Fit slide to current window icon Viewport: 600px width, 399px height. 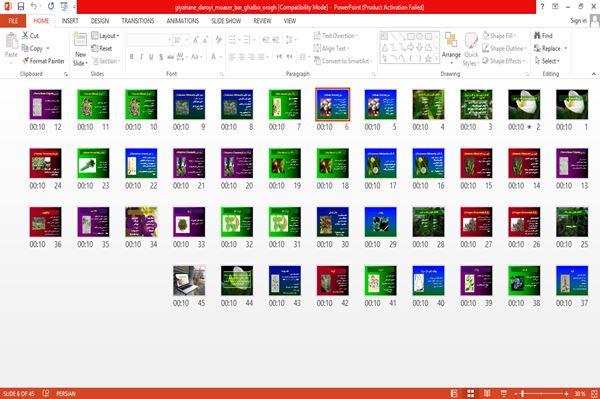click(x=594, y=393)
